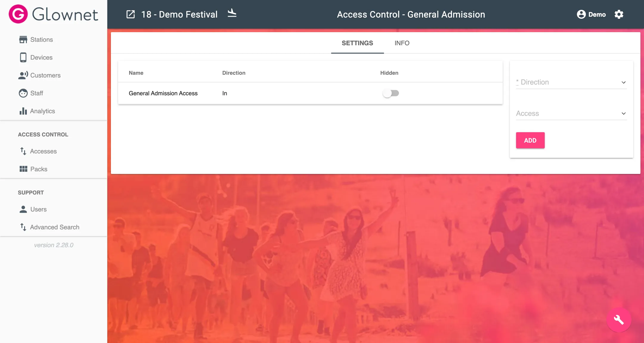
Task: Click the version 2.28.0 text
Action: coord(54,245)
